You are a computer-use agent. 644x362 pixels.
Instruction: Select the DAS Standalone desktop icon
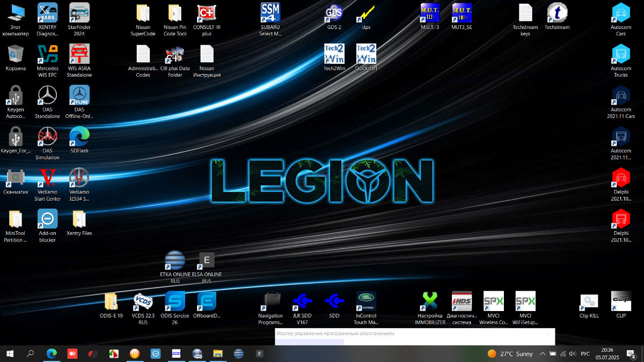(x=48, y=95)
